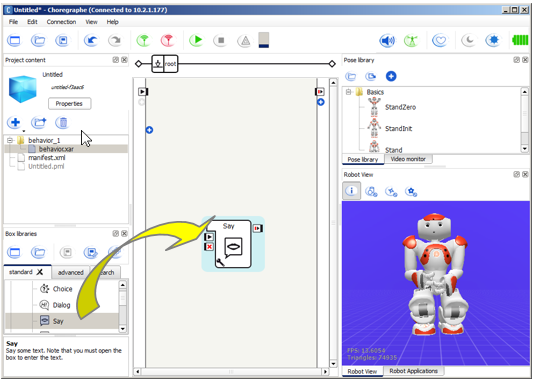Click Say box onStop input
Viewport: 533px width, 387px height.
point(209,247)
